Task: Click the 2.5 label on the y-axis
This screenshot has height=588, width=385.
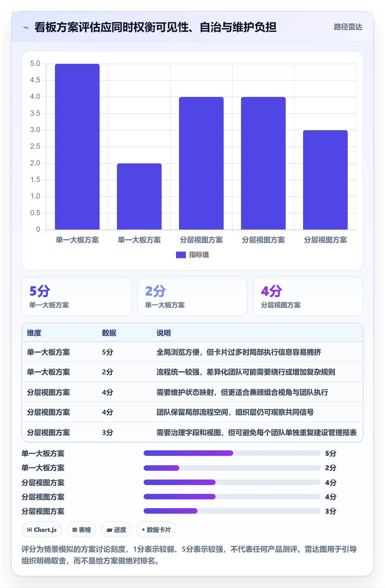Action: point(35,146)
